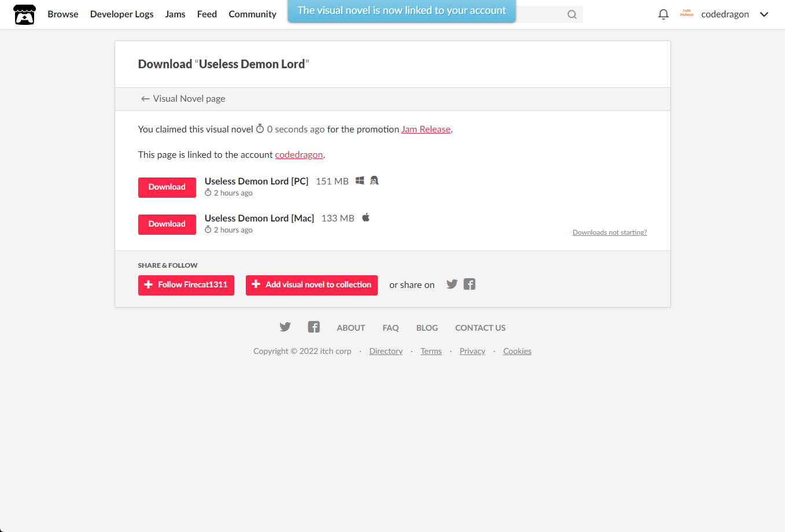Open the Browse menu
The height and width of the screenshot is (532, 785).
tap(63, 14)
